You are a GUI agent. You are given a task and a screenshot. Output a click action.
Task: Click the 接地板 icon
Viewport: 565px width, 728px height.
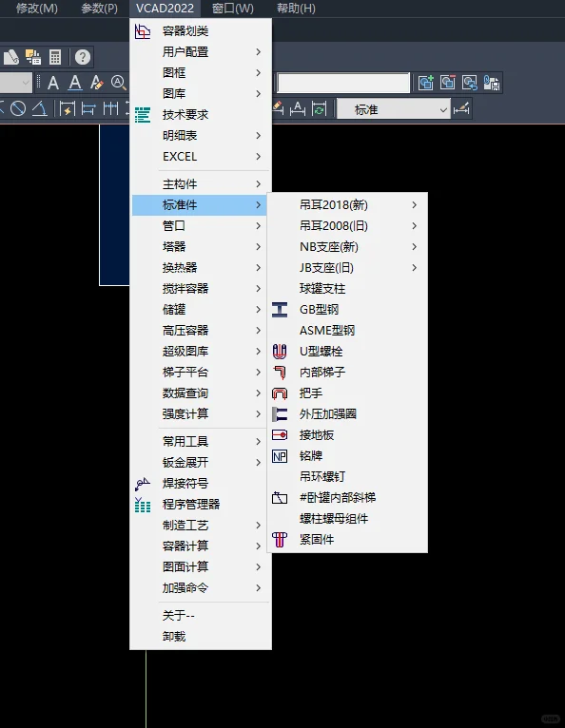280,435
